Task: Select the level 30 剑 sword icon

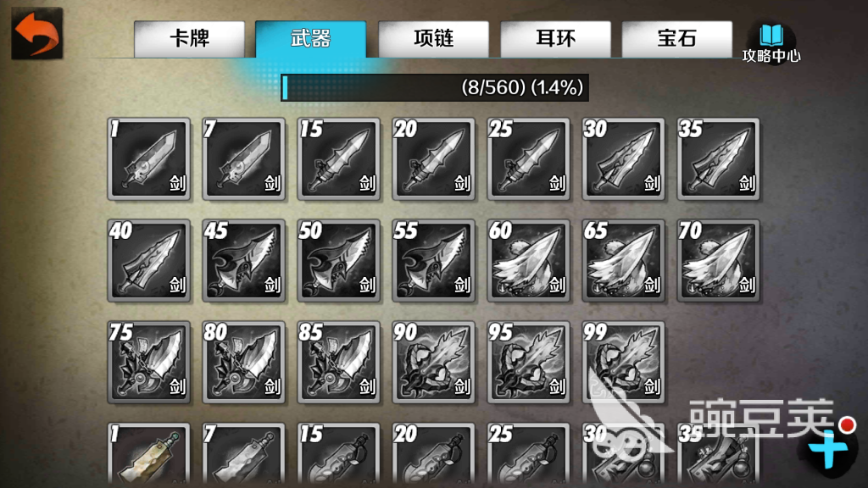Action: tap(623, 159)
